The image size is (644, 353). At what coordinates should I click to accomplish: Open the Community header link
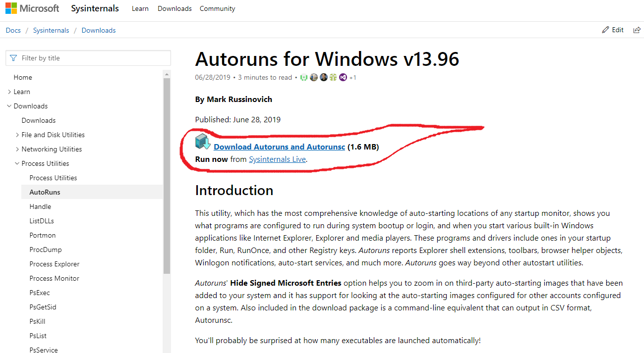pyautogui.click(x=218, y=8)
